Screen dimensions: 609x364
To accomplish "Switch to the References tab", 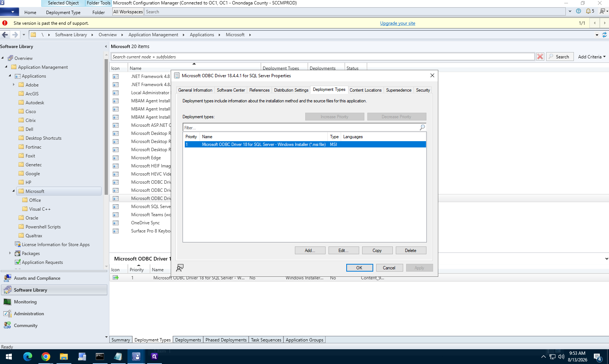I will (259, 90).
